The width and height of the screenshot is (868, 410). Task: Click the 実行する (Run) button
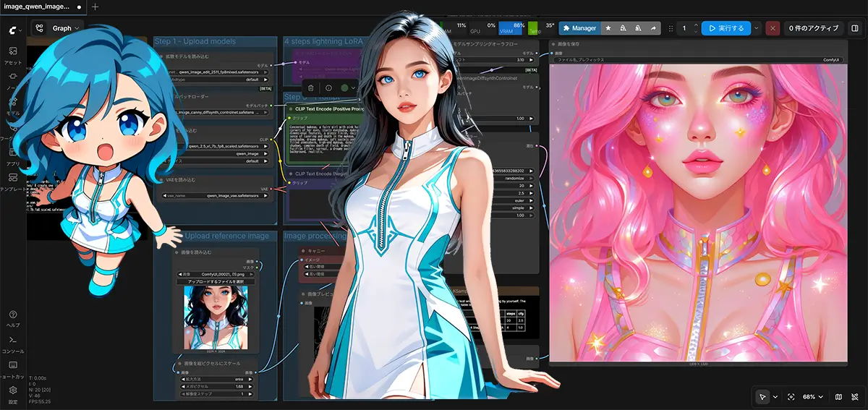(x=726, y=28)
